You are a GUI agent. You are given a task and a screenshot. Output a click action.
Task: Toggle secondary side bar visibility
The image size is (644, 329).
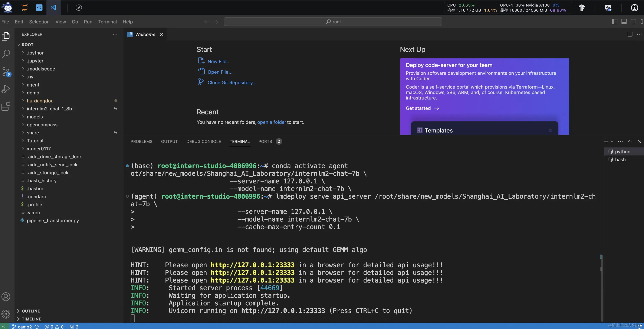pyautogui.click(x=634, y=22)
